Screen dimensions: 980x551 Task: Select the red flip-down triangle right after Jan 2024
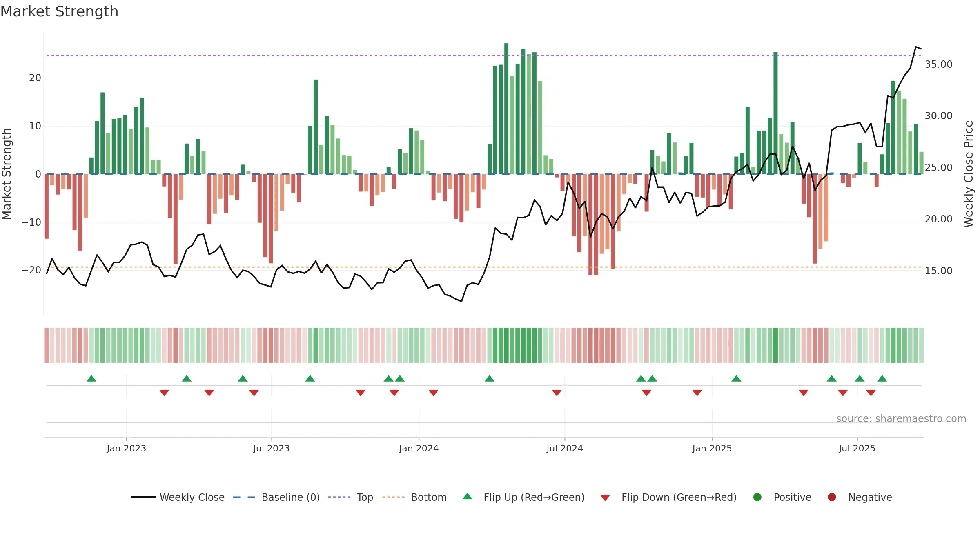pos(433,393)
